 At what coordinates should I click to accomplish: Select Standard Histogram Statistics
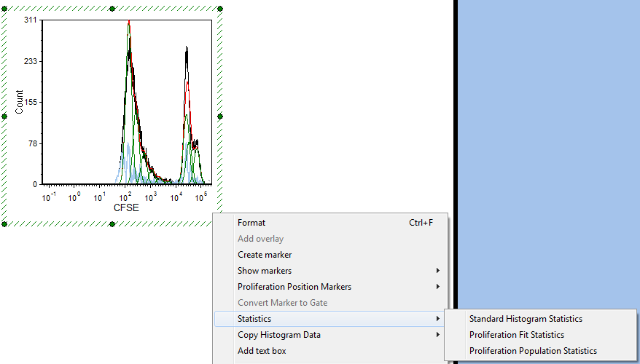coord(540,319)
